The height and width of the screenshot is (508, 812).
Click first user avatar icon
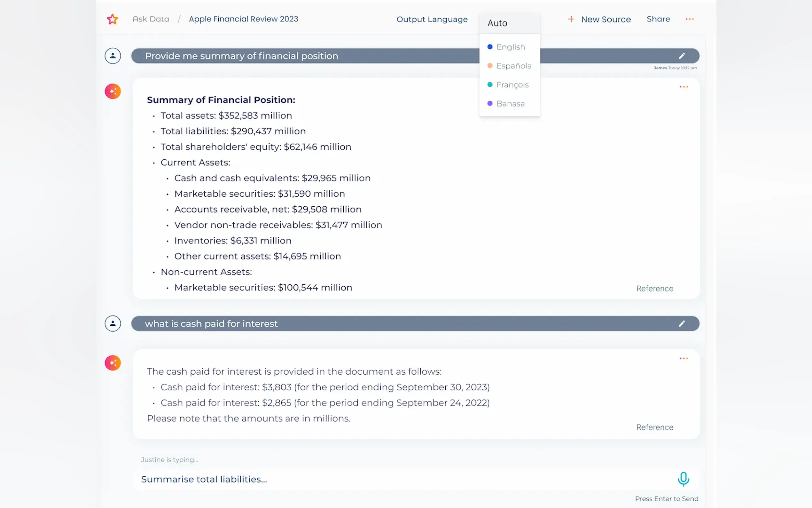click(x=113, y=56)
